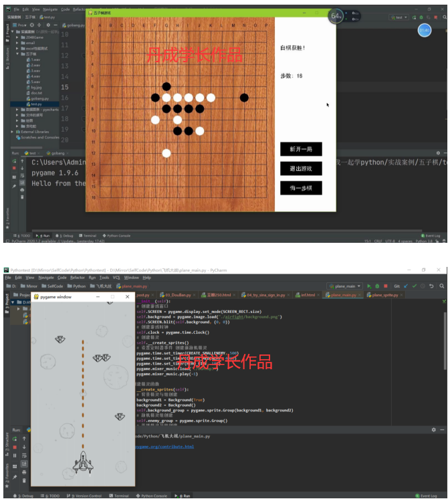Toggle the pin tab icon

[15, 478]
